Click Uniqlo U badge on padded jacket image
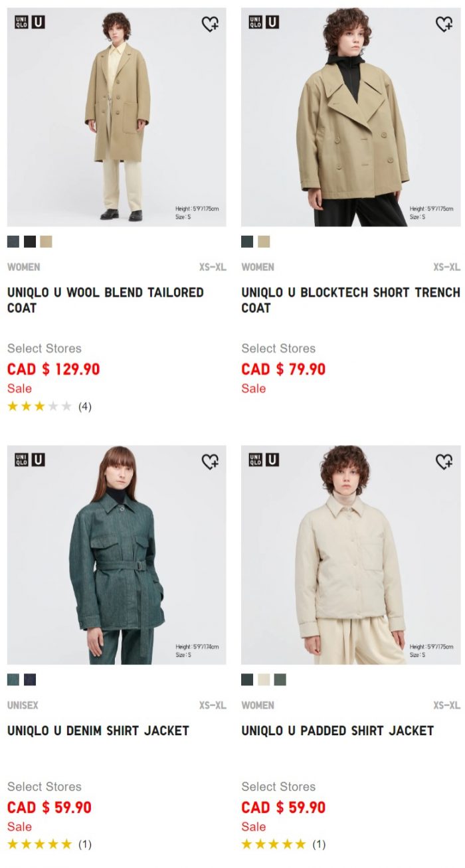465x868 pixels. [264, 460]
